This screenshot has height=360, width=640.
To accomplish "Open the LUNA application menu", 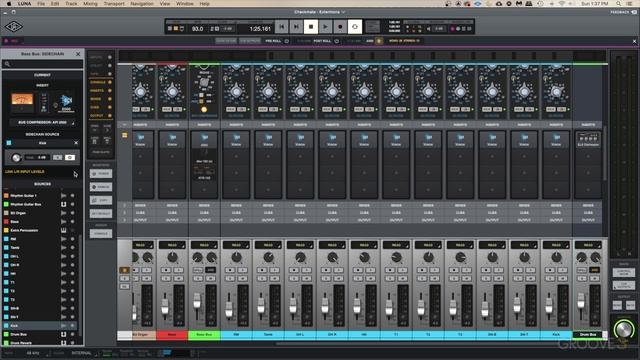I will pos(24,4).
